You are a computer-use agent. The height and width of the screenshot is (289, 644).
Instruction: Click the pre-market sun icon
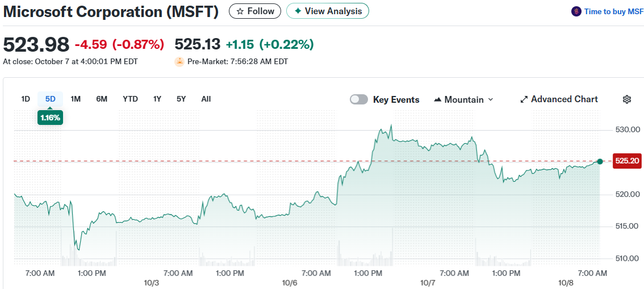(x=179, y=61)
